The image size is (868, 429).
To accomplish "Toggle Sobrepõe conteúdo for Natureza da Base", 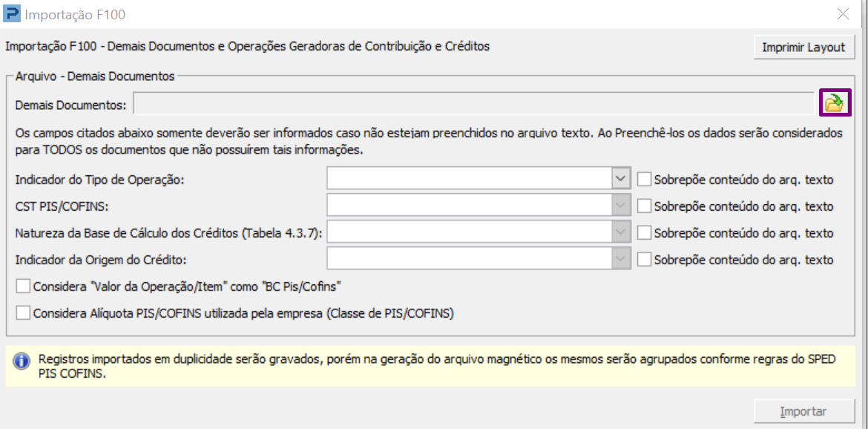I will pos(644,233).
